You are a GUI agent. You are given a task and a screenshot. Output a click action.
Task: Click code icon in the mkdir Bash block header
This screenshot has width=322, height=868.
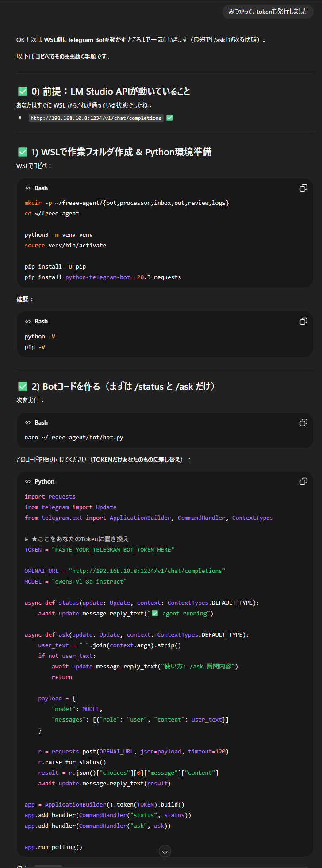(28, 188)
